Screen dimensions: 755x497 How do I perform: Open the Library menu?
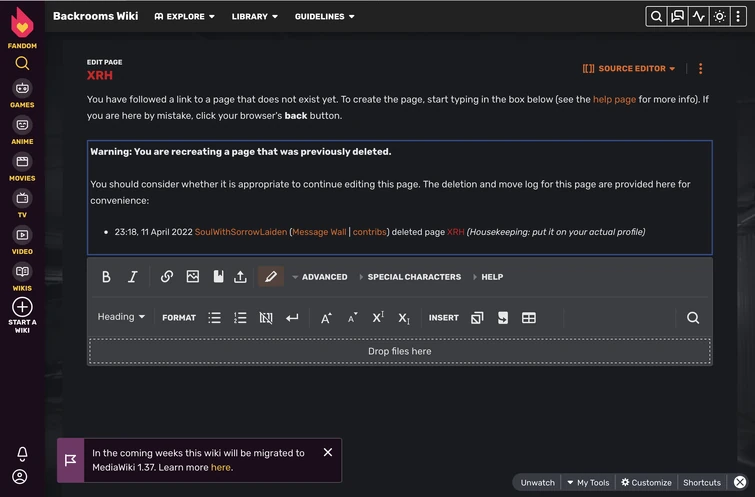pos(255,16)
